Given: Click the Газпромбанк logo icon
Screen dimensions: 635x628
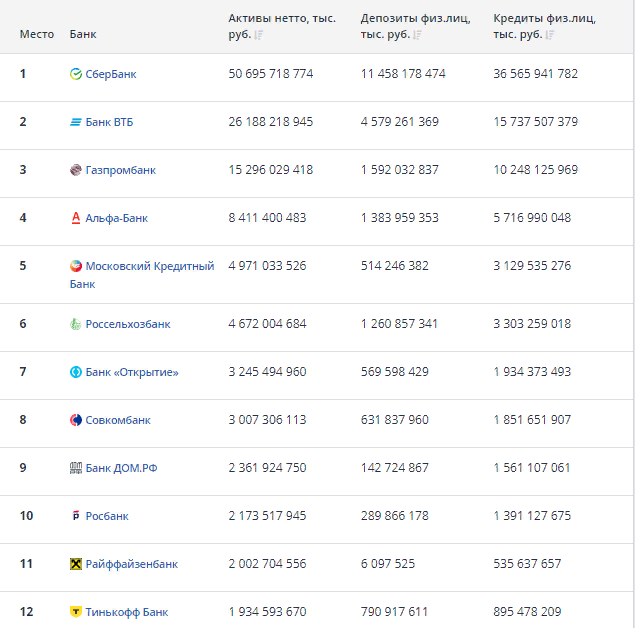Looking at the screenshot, I should 76,170.
